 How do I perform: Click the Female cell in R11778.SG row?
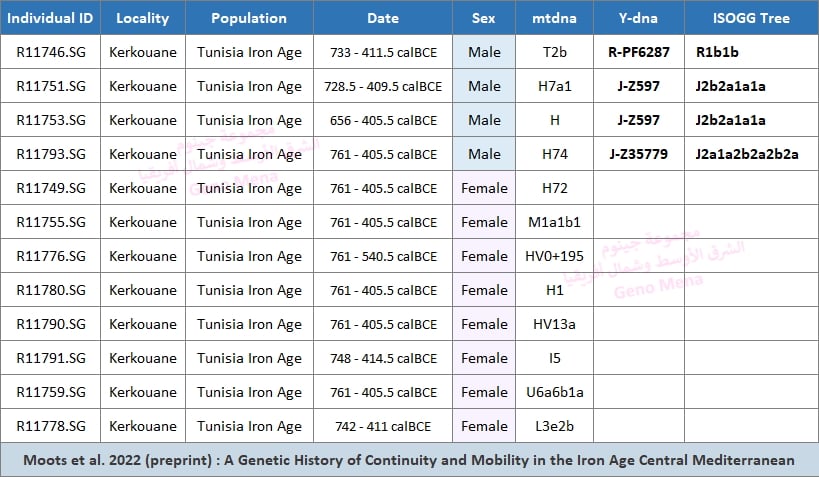484,426
